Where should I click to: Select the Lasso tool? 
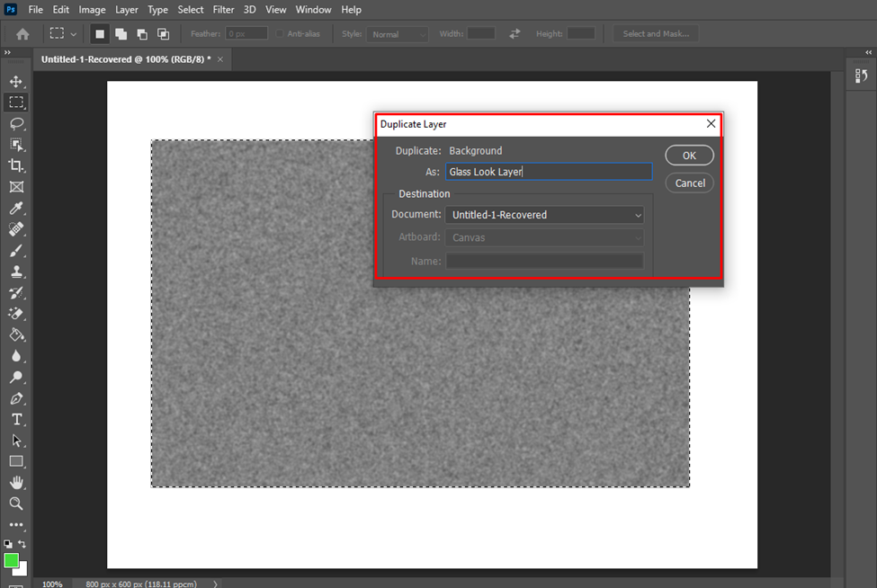tap(16, 123)
